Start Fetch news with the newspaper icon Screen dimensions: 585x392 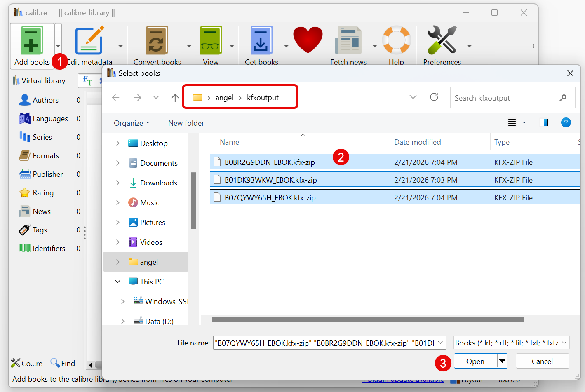click(349, 40)
